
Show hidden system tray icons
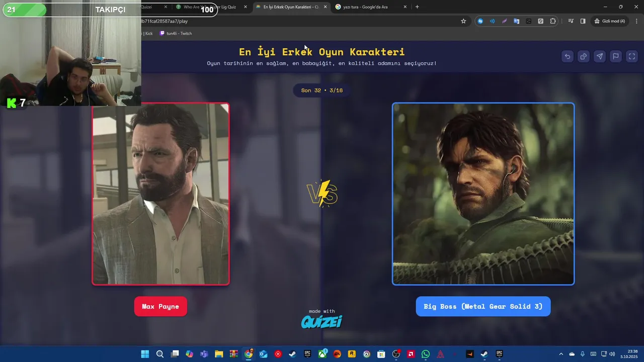click(x=561, y=354)
